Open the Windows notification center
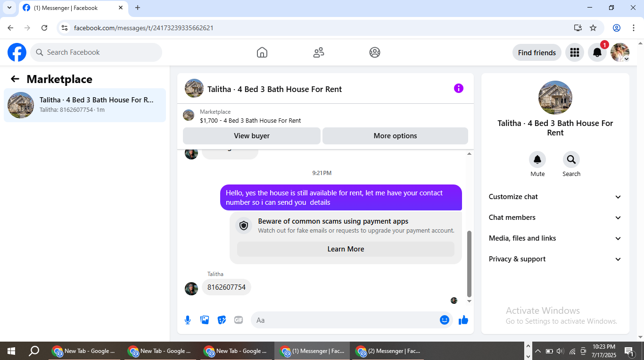 pyautogui.click(x=629, y=351)
